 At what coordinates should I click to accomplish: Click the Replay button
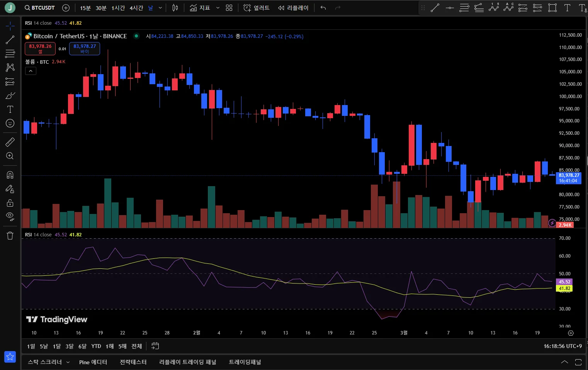tap(294, 8)
